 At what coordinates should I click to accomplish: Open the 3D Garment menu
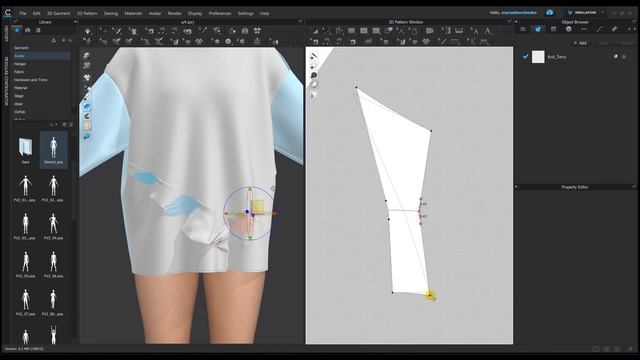pyautogui.click(x=59, y=13)
